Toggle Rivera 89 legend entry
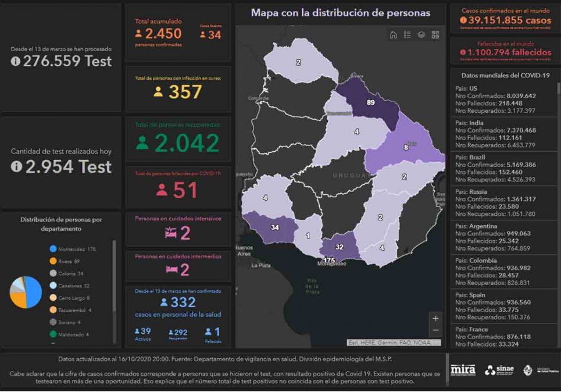 coord(69,261)
